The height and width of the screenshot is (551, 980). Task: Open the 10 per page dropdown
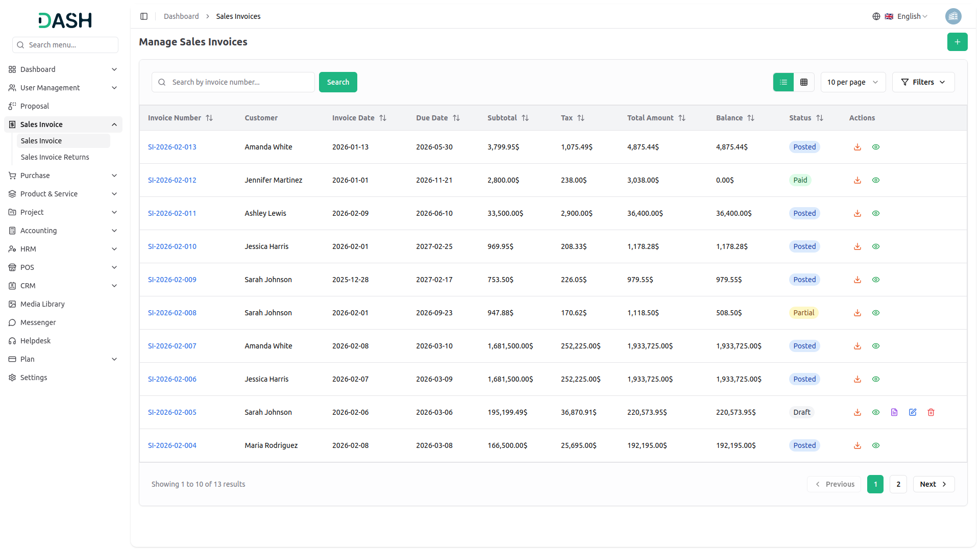tap(853, 82)
